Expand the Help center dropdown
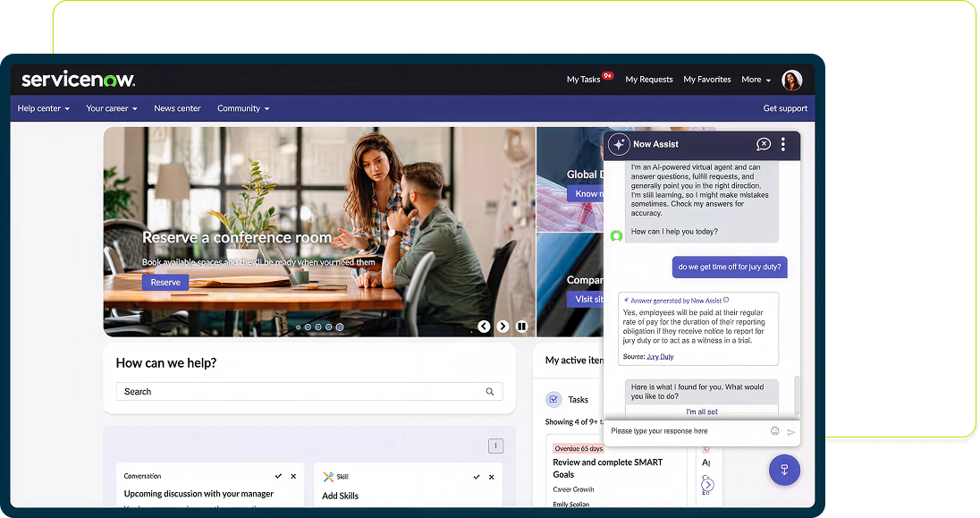This screenshot has width=980, height=518. pos(43,108)
